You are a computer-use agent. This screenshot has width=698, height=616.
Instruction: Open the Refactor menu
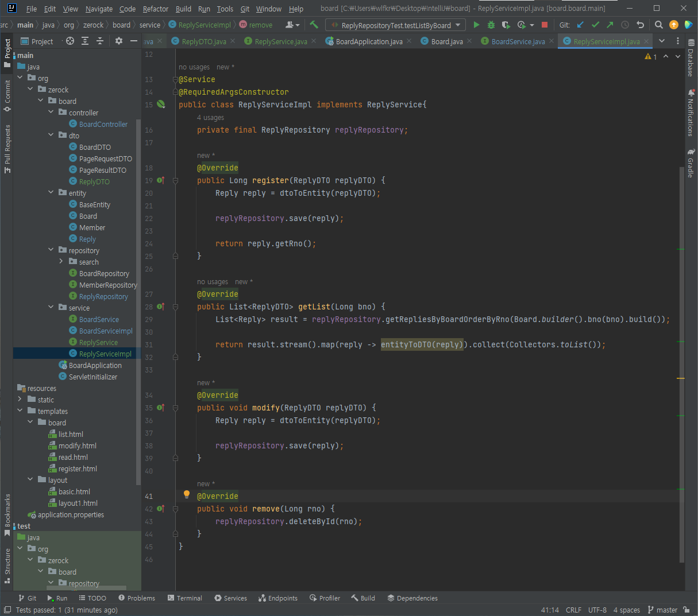(156, 9)
